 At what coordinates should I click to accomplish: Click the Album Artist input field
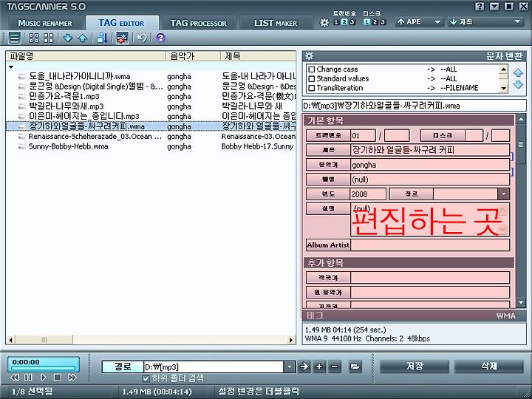tap(430, 245)
